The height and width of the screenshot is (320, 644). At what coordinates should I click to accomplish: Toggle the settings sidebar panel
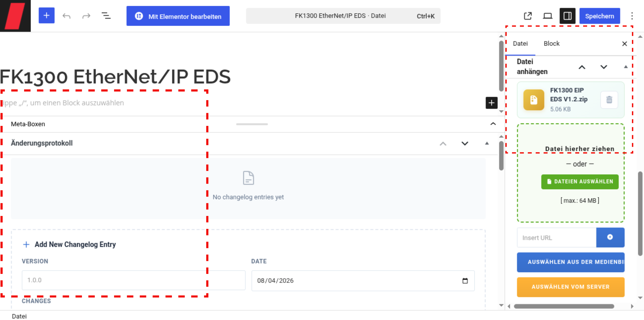[x=567, y=16]
